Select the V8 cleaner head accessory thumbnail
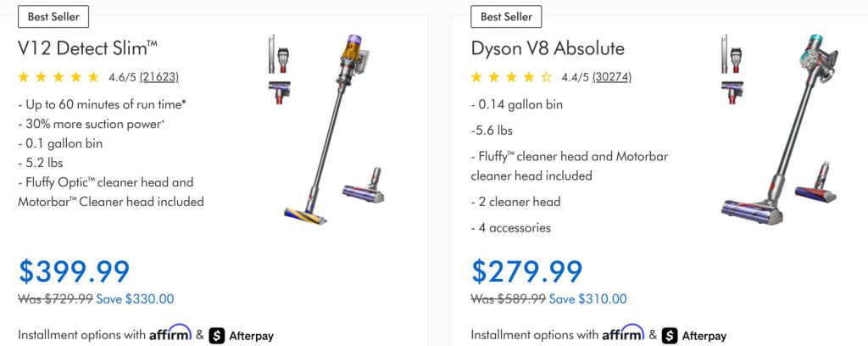 point(729,92)
